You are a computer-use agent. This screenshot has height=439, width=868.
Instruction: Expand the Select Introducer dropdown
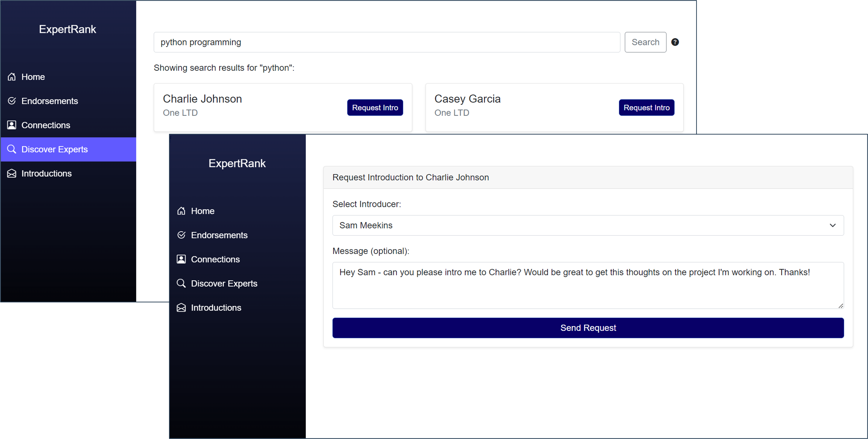588,225
